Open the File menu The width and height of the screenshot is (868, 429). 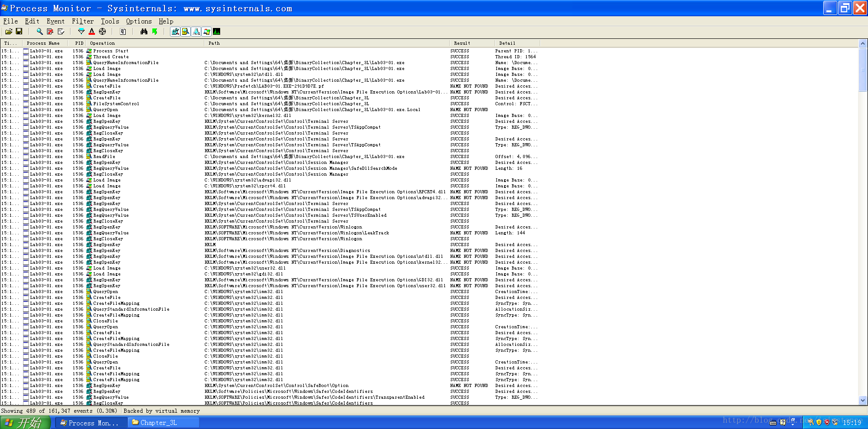click(10, 21)
